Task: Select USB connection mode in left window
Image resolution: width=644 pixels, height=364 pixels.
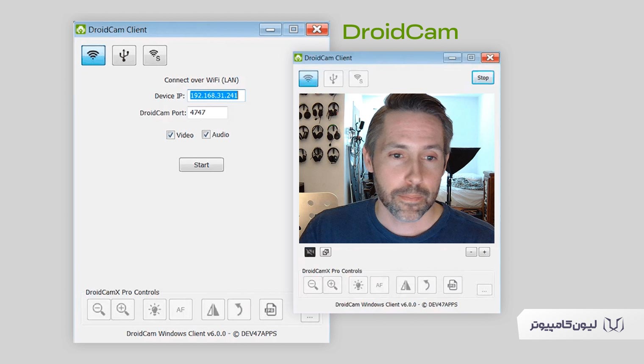Action: tap(124, 55)
